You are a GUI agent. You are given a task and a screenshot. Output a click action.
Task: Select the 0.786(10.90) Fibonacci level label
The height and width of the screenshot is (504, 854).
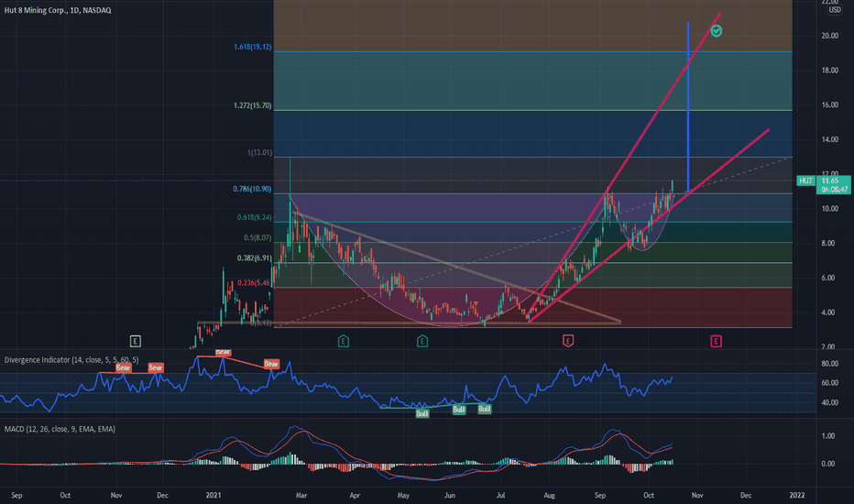point(252,189)
